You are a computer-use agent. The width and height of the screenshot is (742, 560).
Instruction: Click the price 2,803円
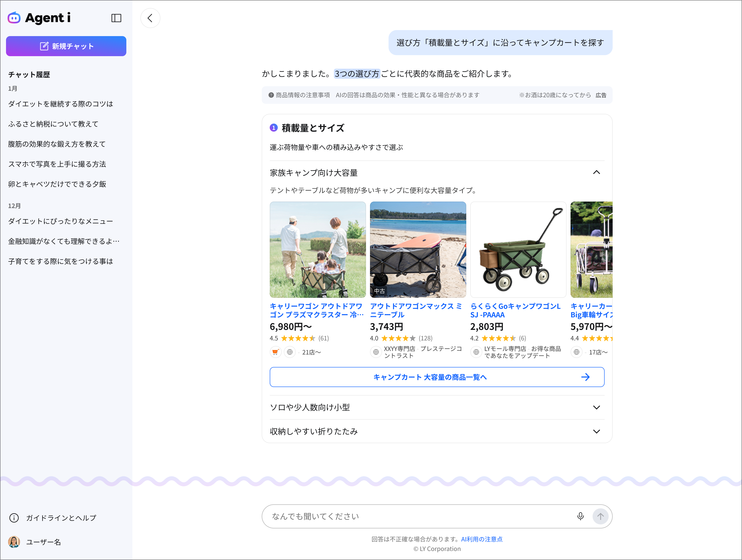(487, 326)
